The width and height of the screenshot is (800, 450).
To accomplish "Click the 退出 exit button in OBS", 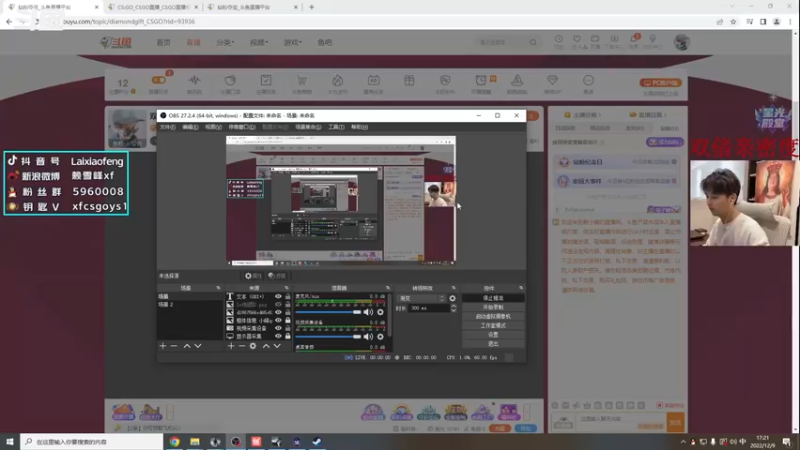I will coord(493,344).
